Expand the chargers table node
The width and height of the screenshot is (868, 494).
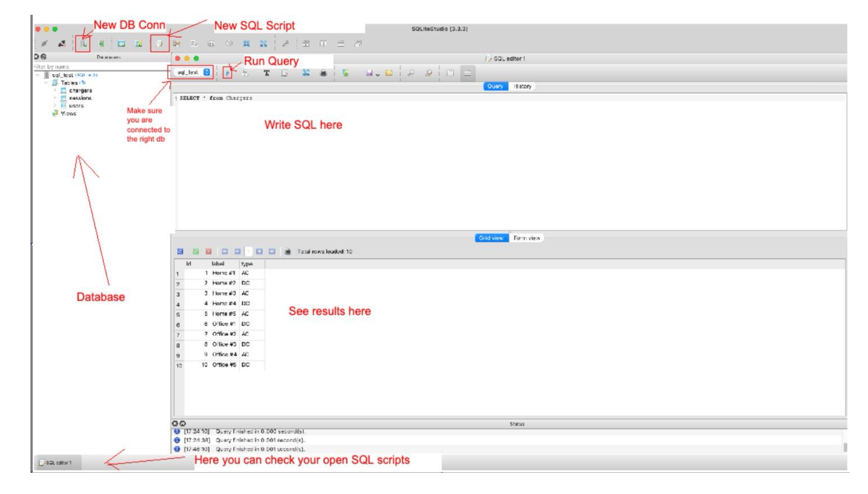coord(55,90)
